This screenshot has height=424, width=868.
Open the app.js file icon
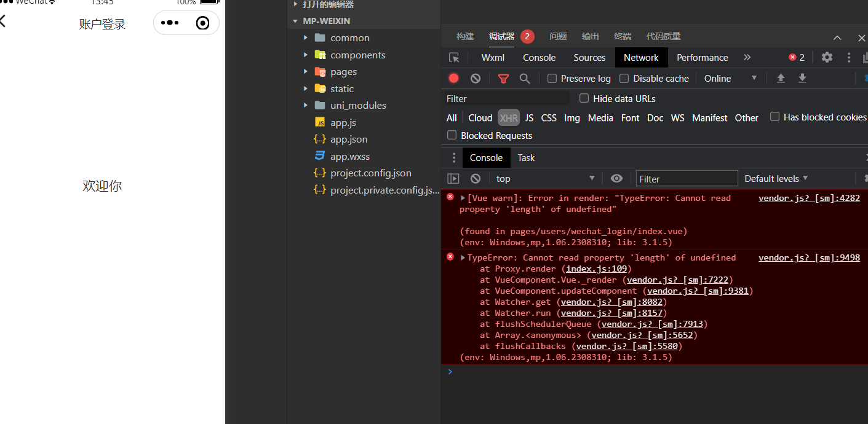point(320,122)
